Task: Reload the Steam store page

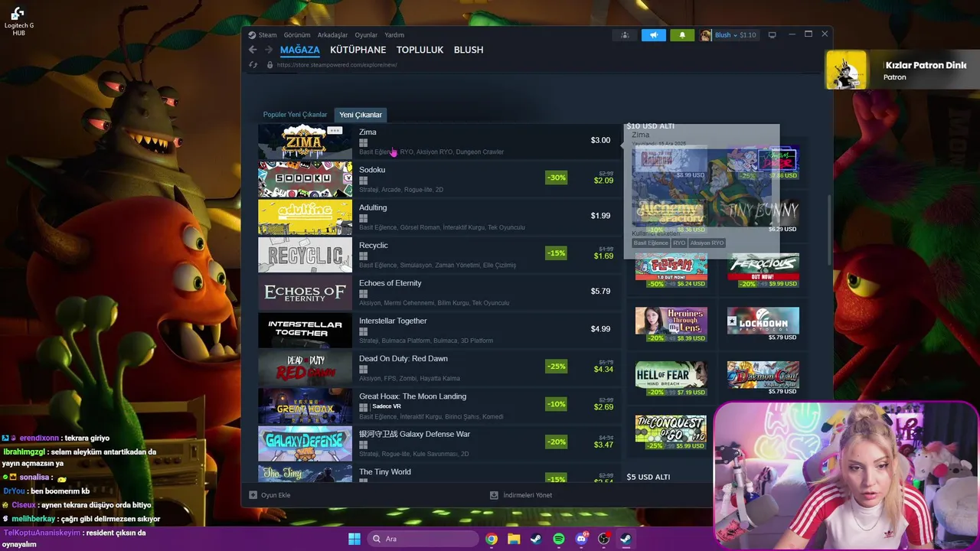Action: (x=253, y=65)
